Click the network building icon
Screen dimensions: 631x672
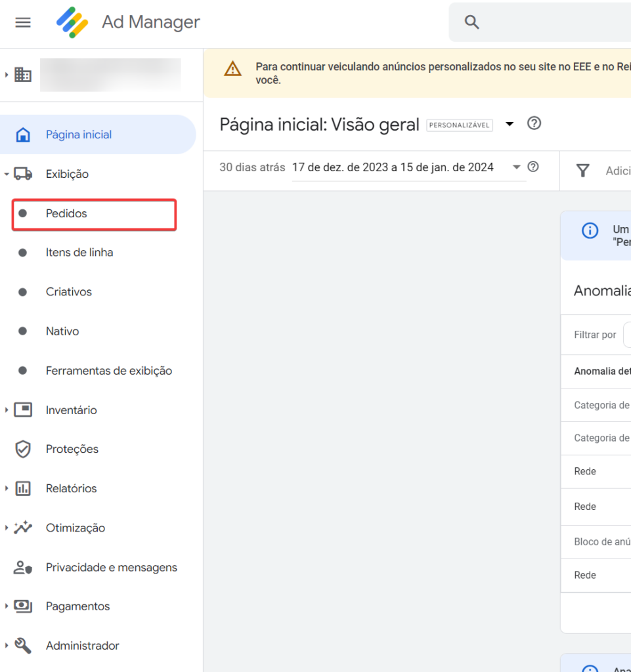click(x=23, y=75)
